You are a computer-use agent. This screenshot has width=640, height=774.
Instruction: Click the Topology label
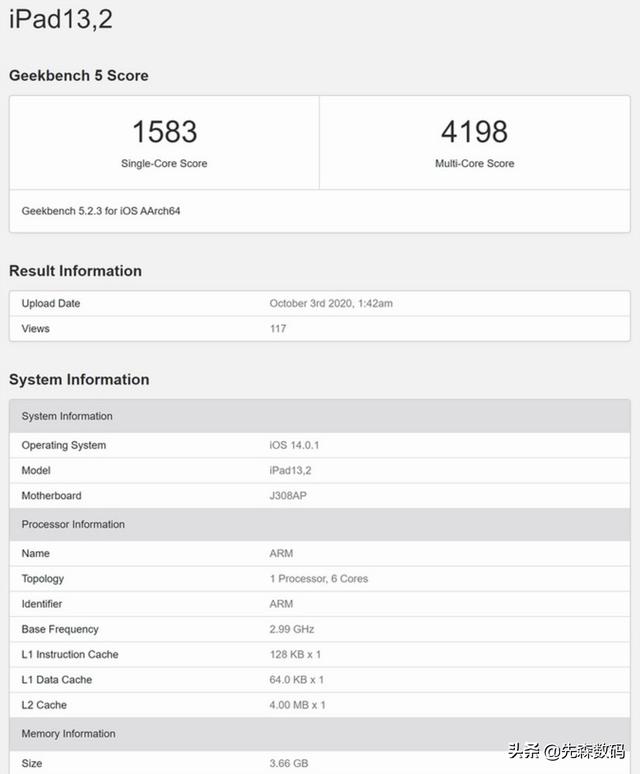(42, 579)
